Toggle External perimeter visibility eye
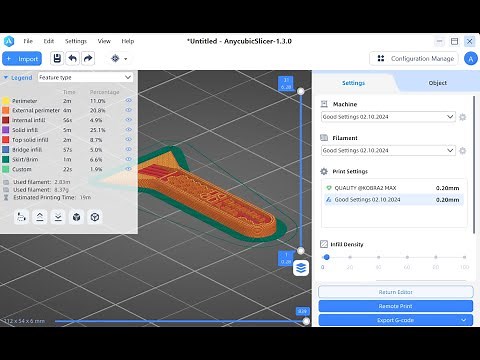Viewport: 480px width, 360px height. pos(129,110)
